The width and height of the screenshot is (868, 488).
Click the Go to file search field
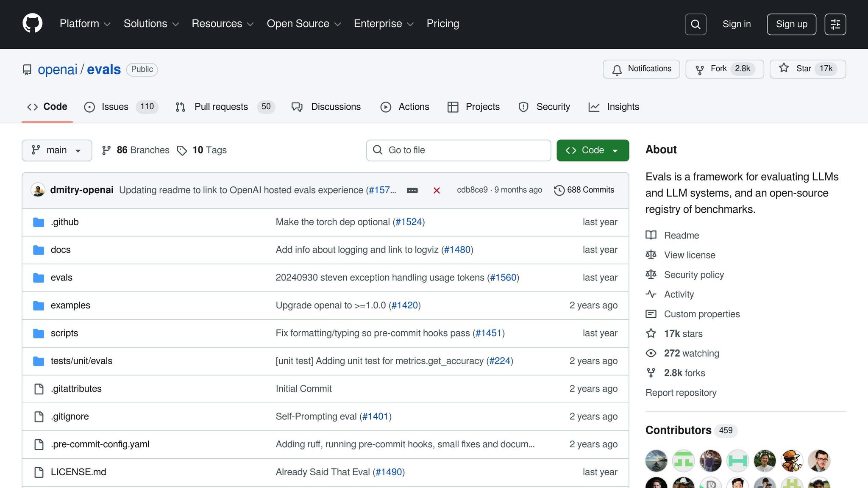[459, 150]
